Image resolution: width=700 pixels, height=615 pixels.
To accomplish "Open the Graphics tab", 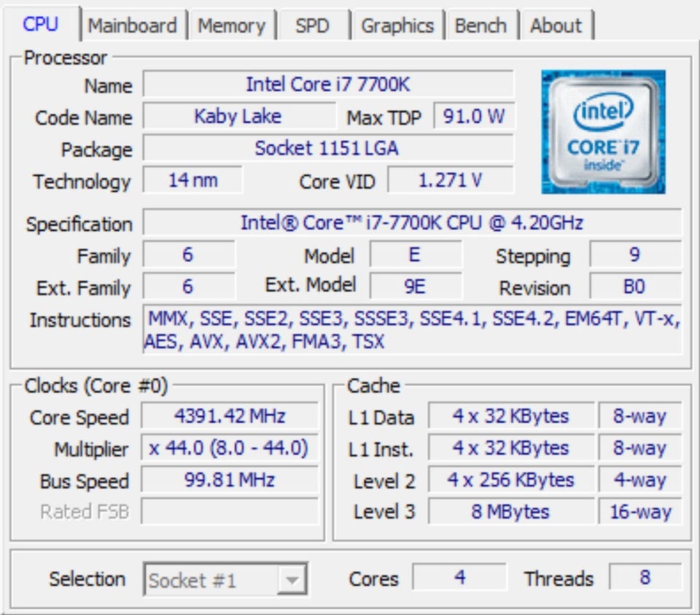I will tap(397, 26).
